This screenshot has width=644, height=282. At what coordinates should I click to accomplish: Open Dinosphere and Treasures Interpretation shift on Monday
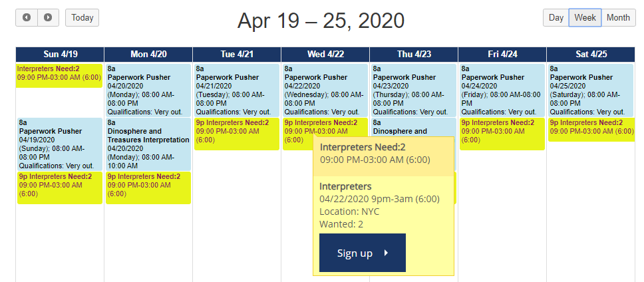click(148, 144)
